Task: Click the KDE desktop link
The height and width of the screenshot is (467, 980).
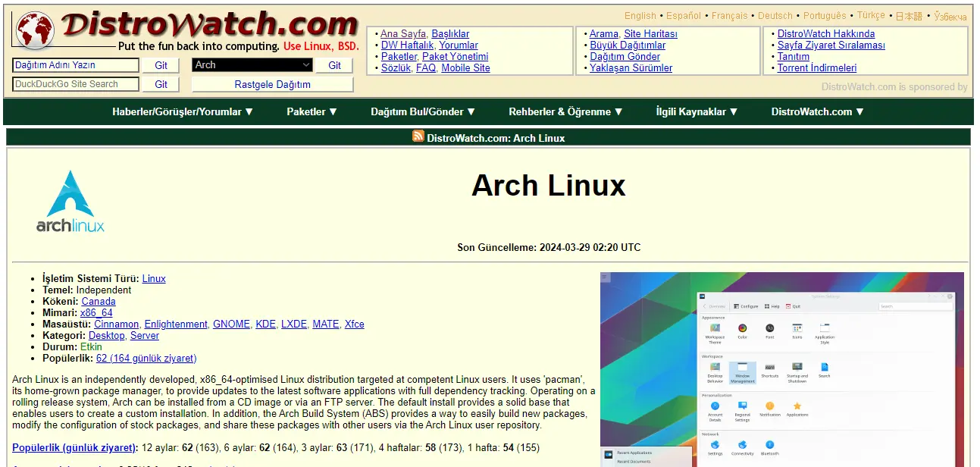Action: [x=266, y=324]
